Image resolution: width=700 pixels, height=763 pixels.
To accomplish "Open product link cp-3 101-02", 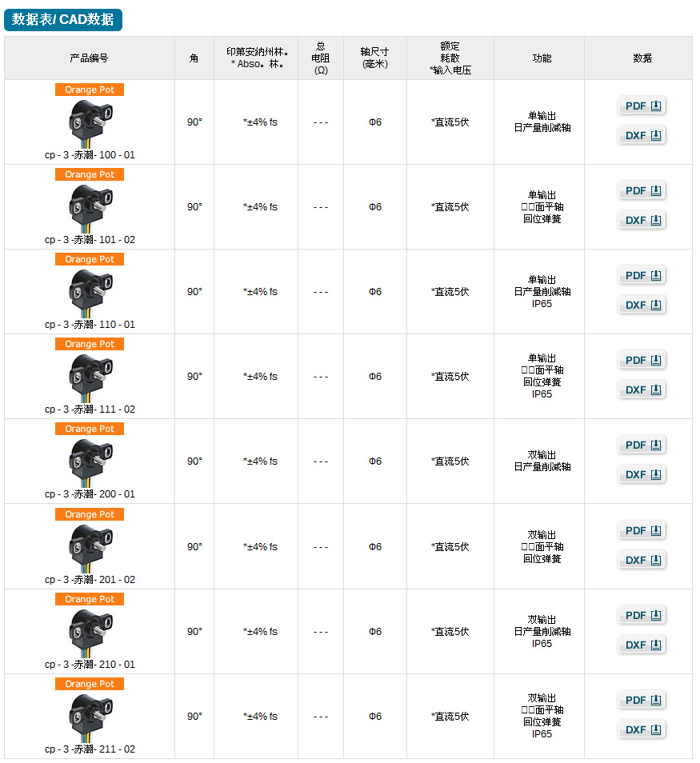I will coord(90,240).
